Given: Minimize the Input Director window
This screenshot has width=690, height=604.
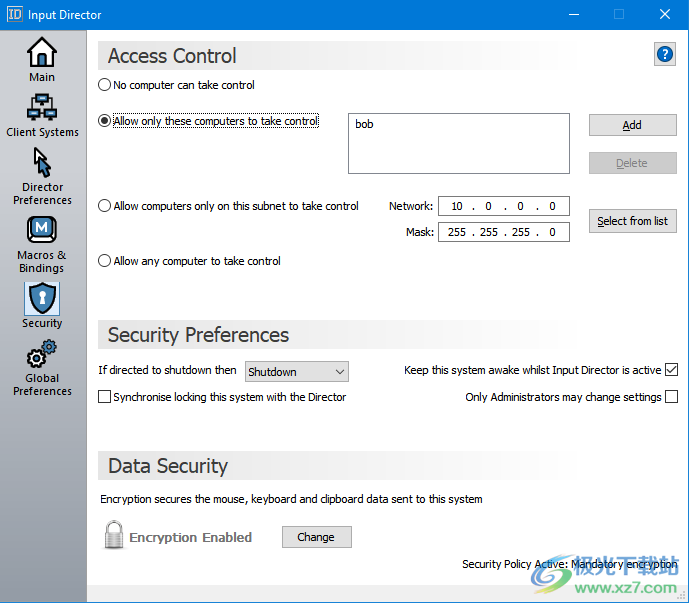Looking at the screenshot, I should pos(574,15).
